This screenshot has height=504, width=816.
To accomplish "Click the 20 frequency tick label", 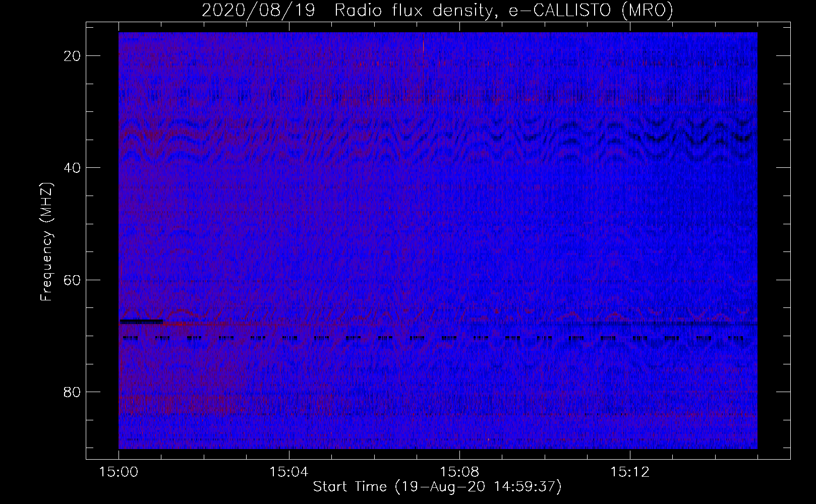I will click(x=73, y=55).
